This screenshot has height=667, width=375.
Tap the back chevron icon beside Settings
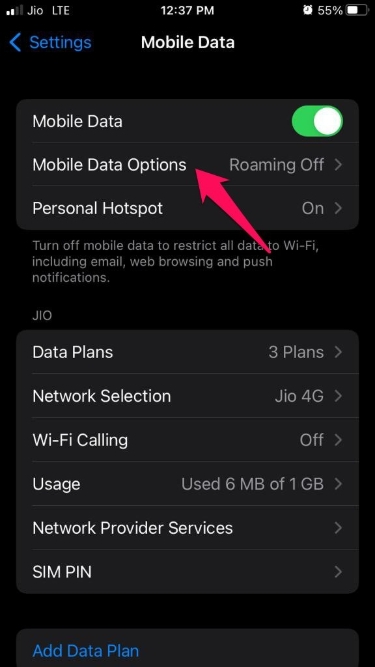pyautogui.click(x=15, y=43)
